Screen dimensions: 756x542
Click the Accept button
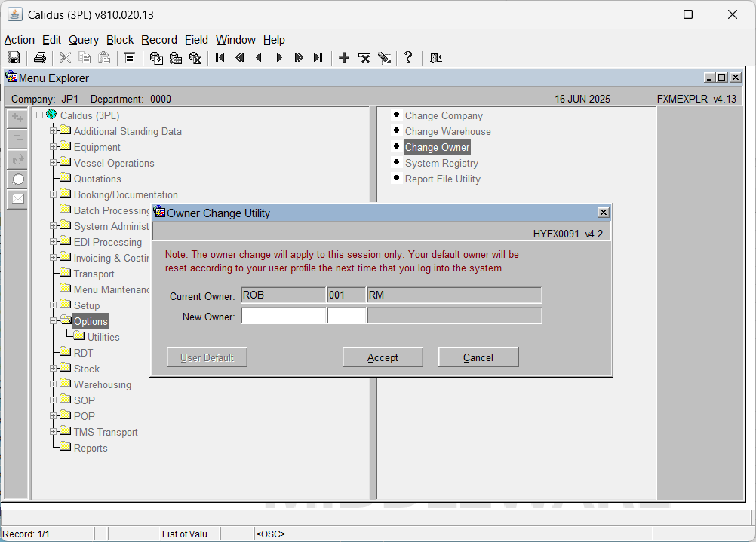tap(383, 357)
